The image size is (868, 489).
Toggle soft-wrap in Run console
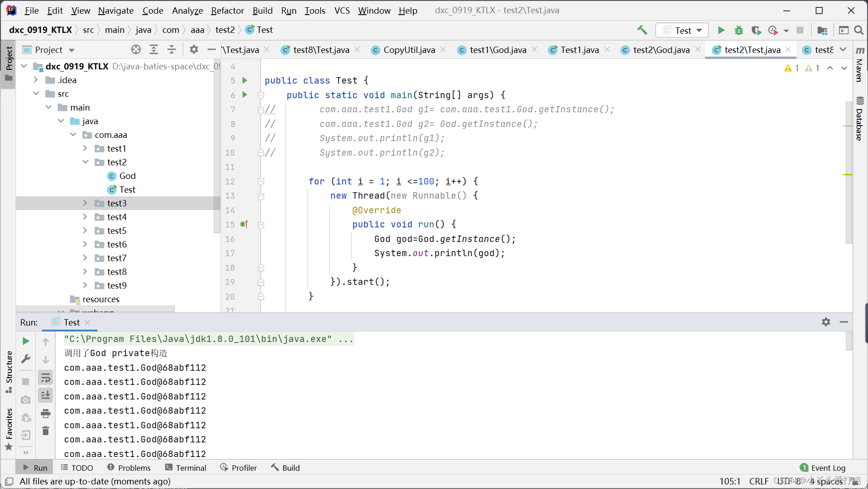click(45, 378)
